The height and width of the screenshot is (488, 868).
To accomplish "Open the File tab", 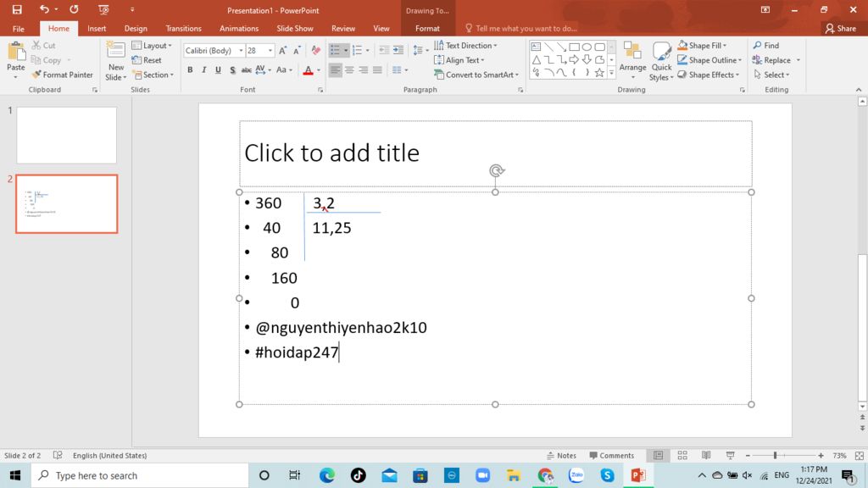I will [19, 28].
